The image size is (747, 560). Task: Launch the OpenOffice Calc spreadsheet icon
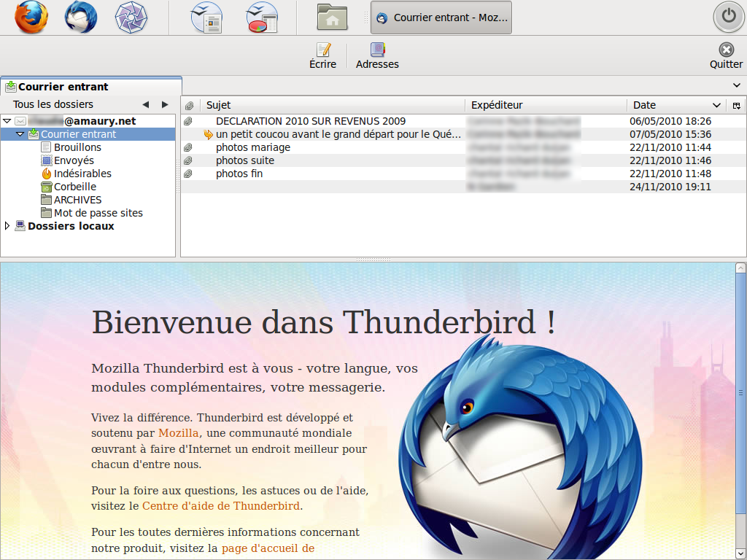262,17
